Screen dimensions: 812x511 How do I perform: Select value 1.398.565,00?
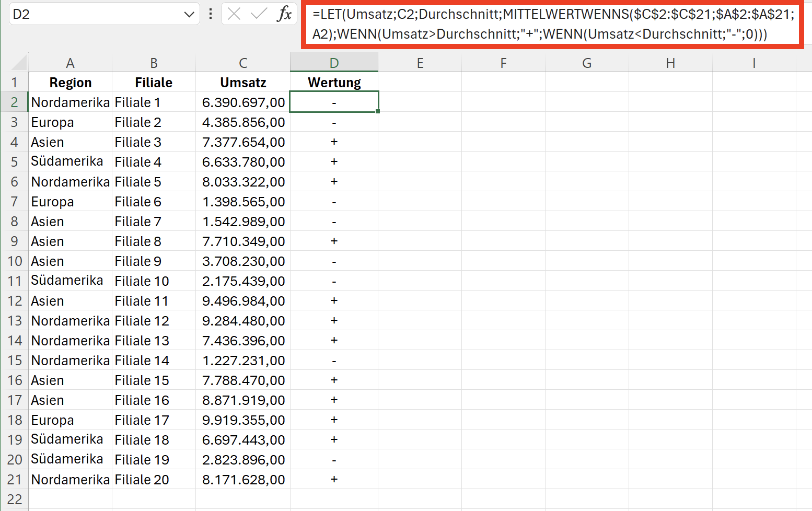click(x=243, y=201)
